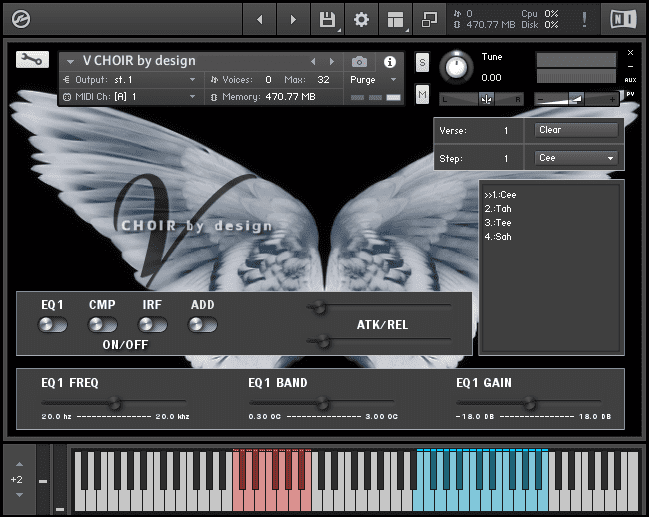Screen dimensions: 649x517
Task: Lower keyboard octave with down arrow
Action: coord(19,495)
